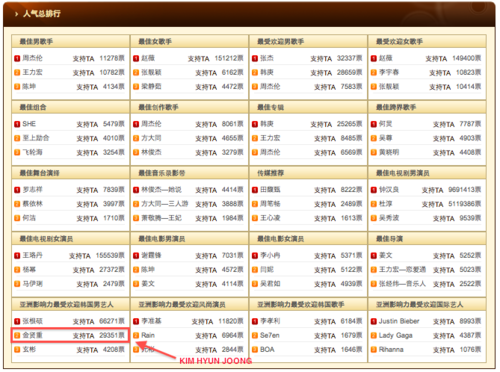Click 支持TA for Se7en
The image size is (500, 372).
[x=325, y=336]
